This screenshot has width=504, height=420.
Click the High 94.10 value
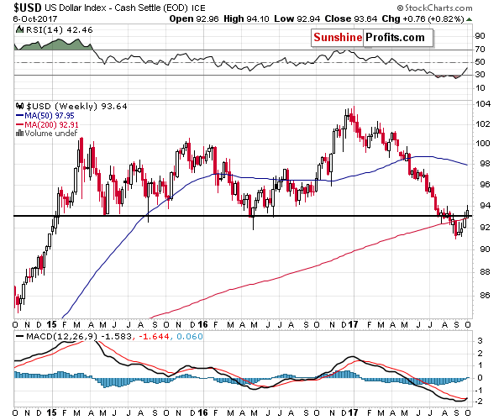click(246, 19)
